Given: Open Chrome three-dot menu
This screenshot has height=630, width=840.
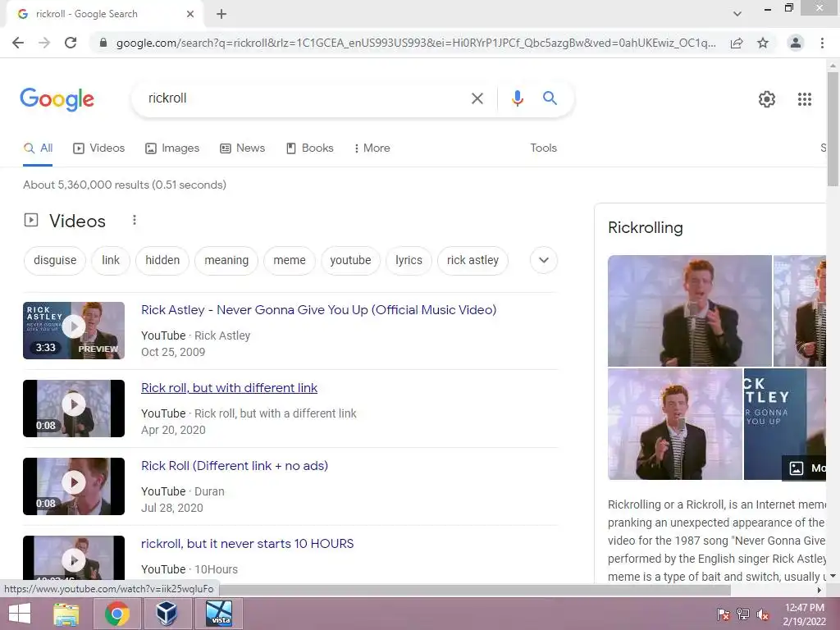Looking at the screenshot, I should pyautogui.click(x=822, y=43).
